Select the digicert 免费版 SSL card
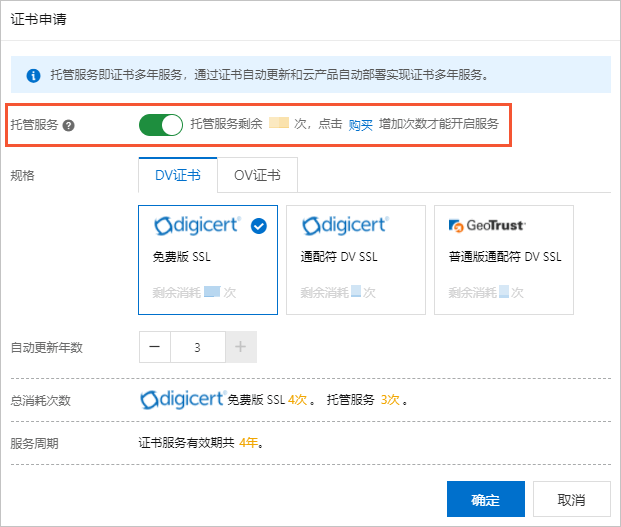 coord(208,260)
